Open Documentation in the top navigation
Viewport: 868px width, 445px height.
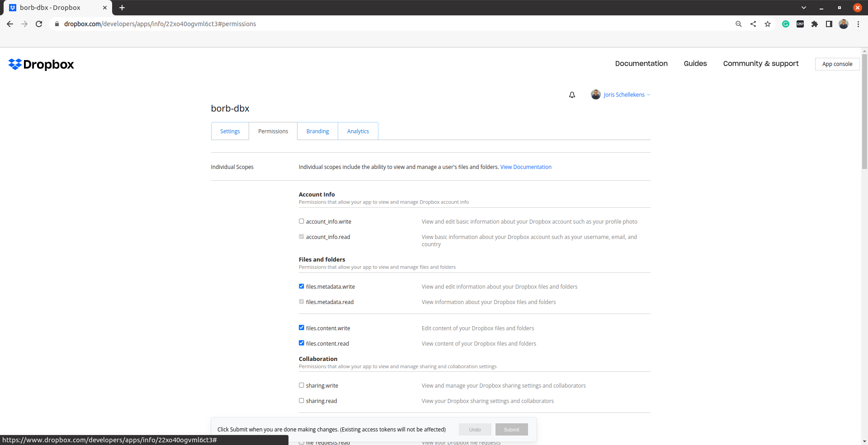point(641,64)
